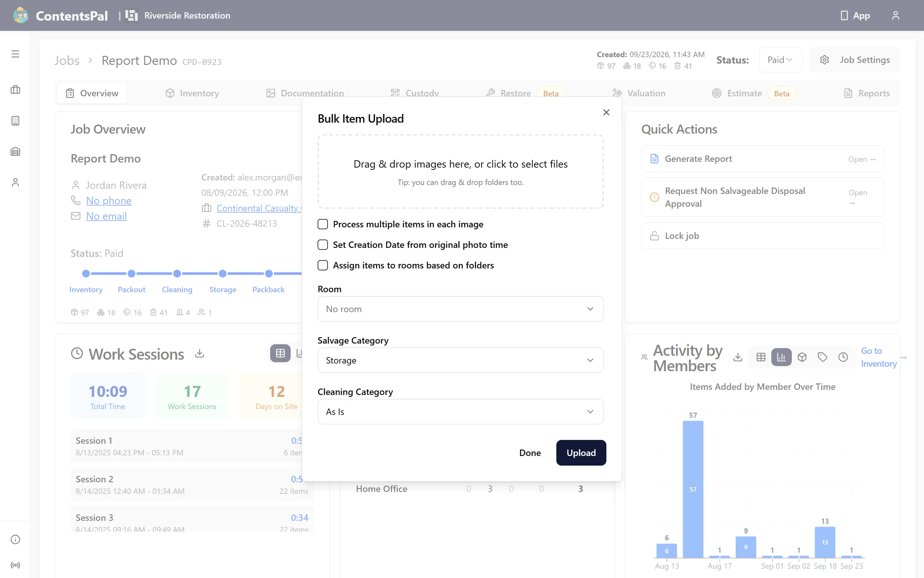Open the Cleaning Category dropdown
This screenshot has width=924, height=578.
tap(460, 412)
